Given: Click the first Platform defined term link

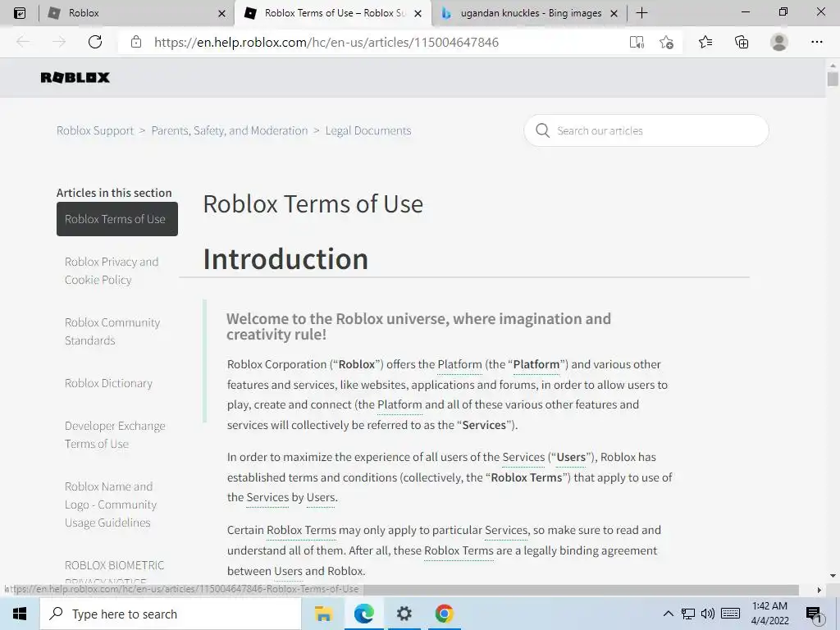Looking at the screenshot, I should [x=459, y=364].
